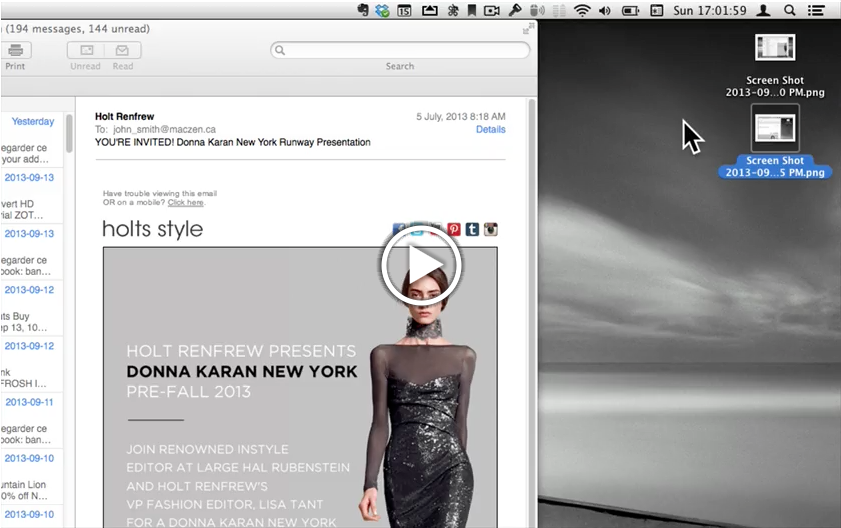Viewport: 841px width, 528px height.
Task: Open the Details link in message header
Action: 490,129
